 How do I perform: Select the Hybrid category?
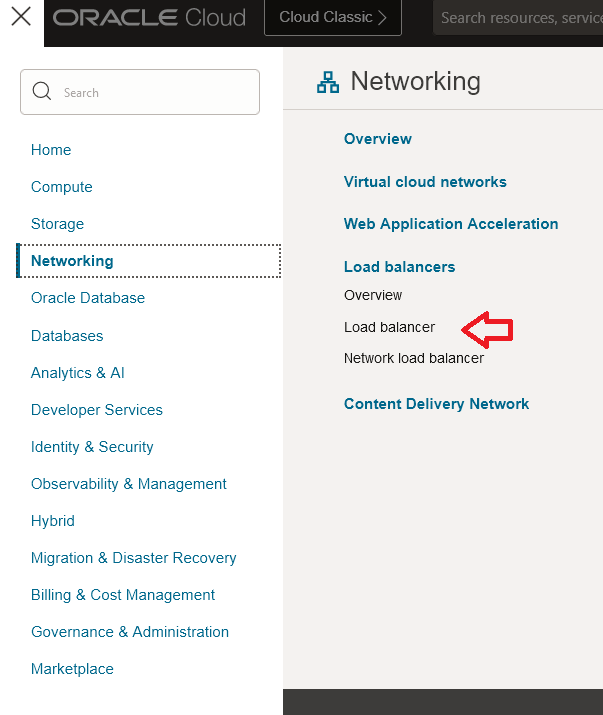coord(53,521)
